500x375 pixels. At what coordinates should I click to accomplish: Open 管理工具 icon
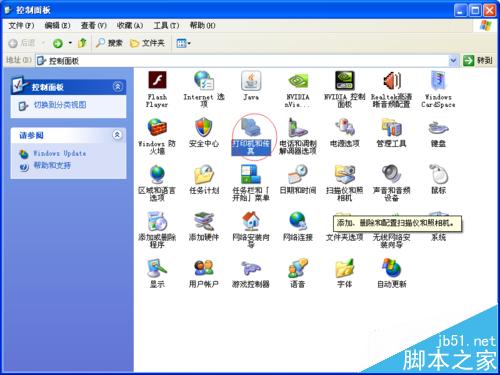(391, 128)
